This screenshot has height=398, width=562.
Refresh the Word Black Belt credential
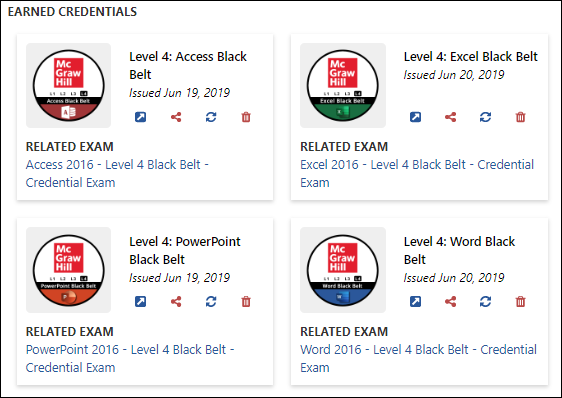pyautogui.click(x=485, y=302)
